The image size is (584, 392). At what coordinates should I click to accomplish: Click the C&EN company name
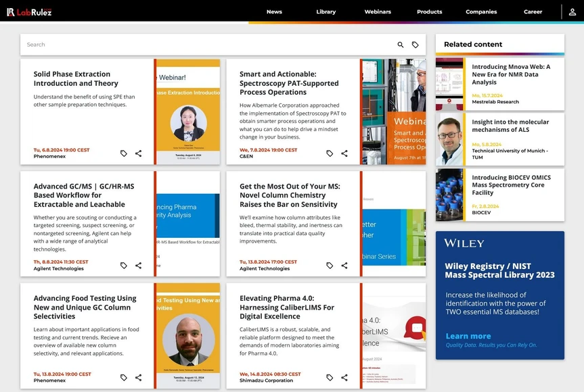(x=246, y=157)
